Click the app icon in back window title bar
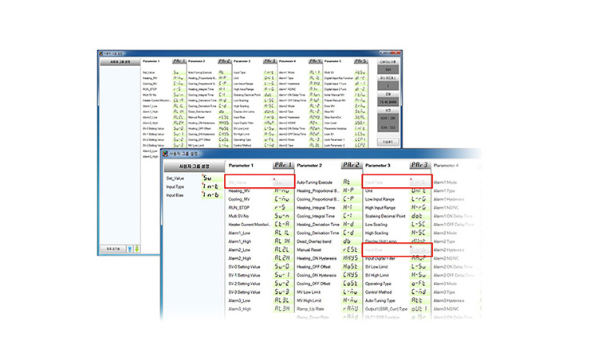The height and width of the screenshot is (364, 598). pos(101,53)
